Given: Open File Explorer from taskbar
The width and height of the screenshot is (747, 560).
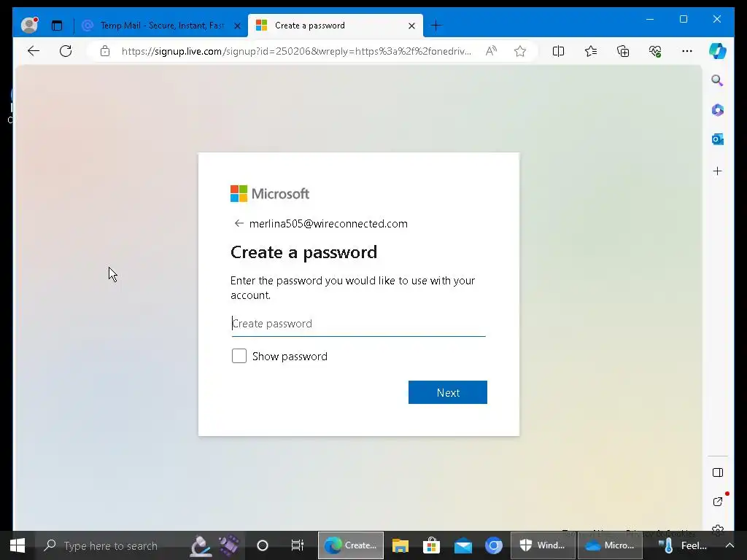Looking at the screenshot, I should (x=400, y=545).
